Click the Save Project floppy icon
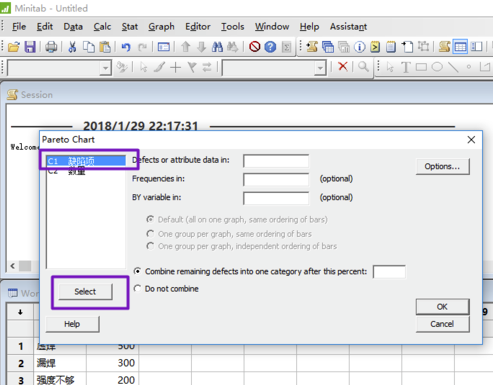Screen dimensions: 493x385 click(x=30, y=47)
